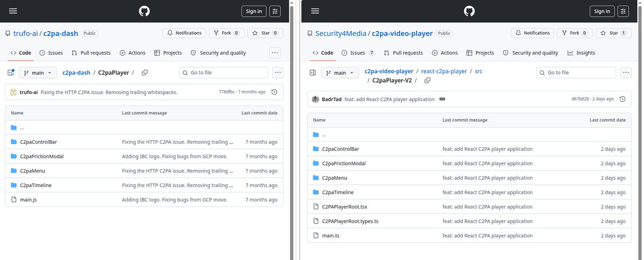Open Issues tab with 7 count, right window

[x=363, y=53]
